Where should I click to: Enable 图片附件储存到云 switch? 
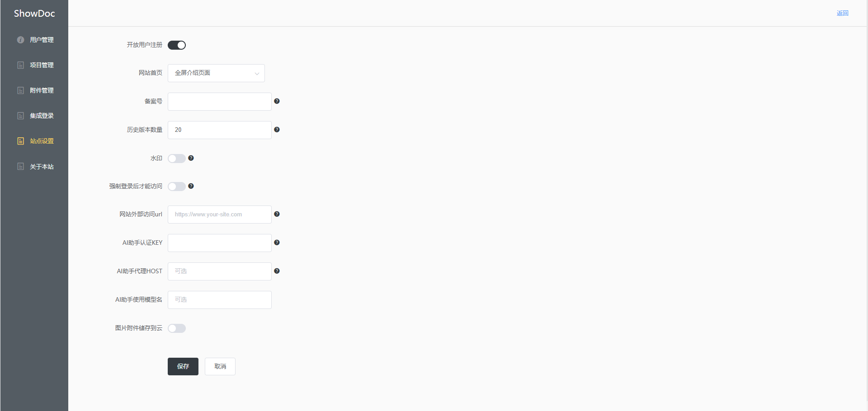click(177, 328)
